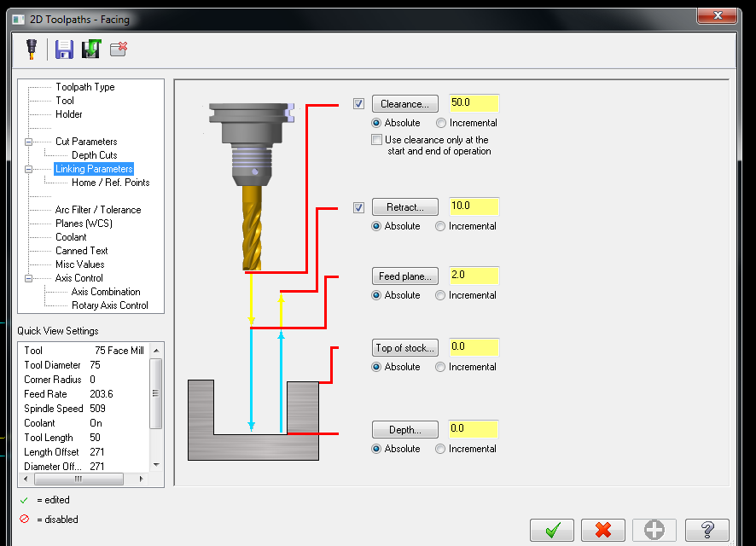Open the Canned Text page
Screen dimensions: 756x546
(x=81, y=251)
